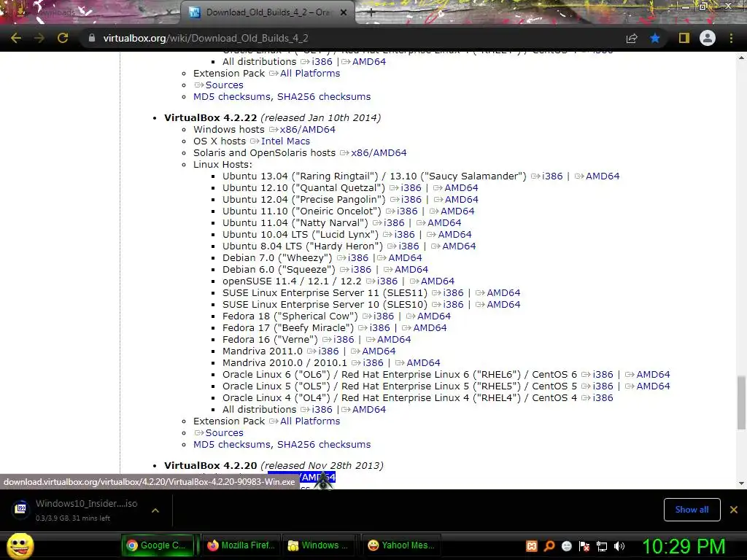Image resolution: width=747 pixels, height=560 pixels.
Task: Click the volume speaker icon in tray
Action: 619,546
